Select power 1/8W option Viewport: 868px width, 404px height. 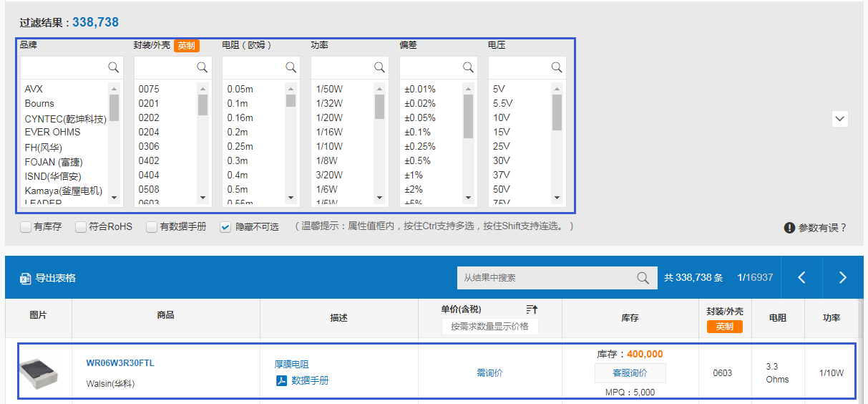click(326, 160)
